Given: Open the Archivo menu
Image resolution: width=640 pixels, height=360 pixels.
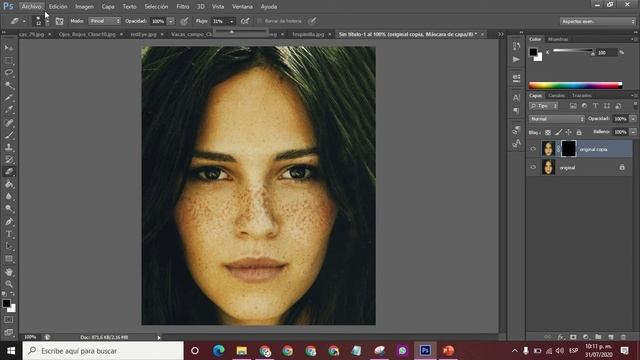Looking at the screenshot, I should point(31,7).
